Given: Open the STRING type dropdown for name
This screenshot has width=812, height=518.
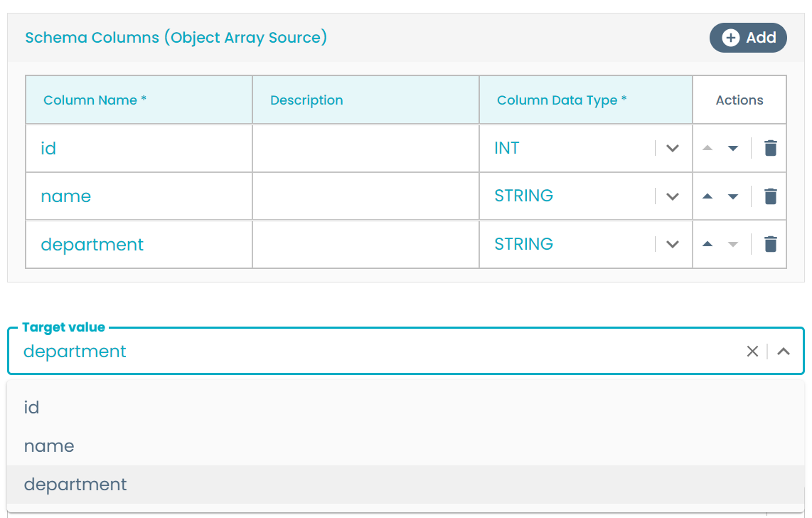Looking at the screenshot, I should click(672, 196).
